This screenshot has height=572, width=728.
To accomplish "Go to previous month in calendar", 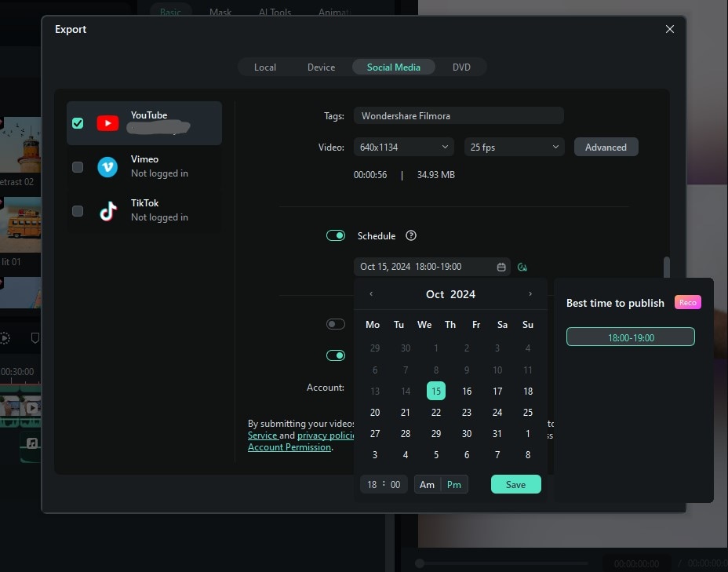I will coord(371,294).
